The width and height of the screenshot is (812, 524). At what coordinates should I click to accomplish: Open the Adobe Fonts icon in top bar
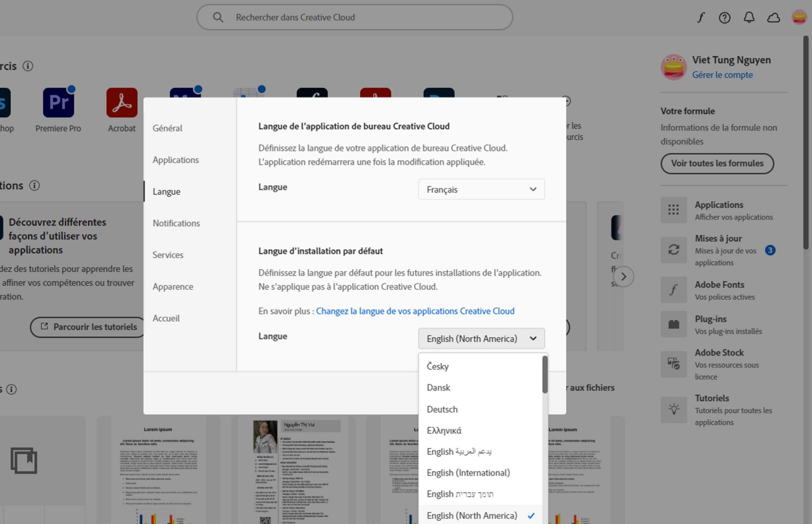pos(701,17)
